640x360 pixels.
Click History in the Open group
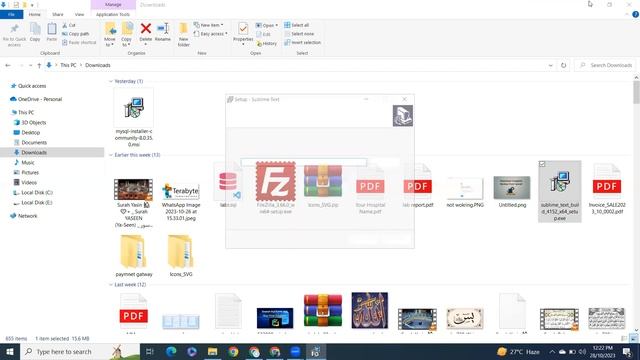coord(267,43)
